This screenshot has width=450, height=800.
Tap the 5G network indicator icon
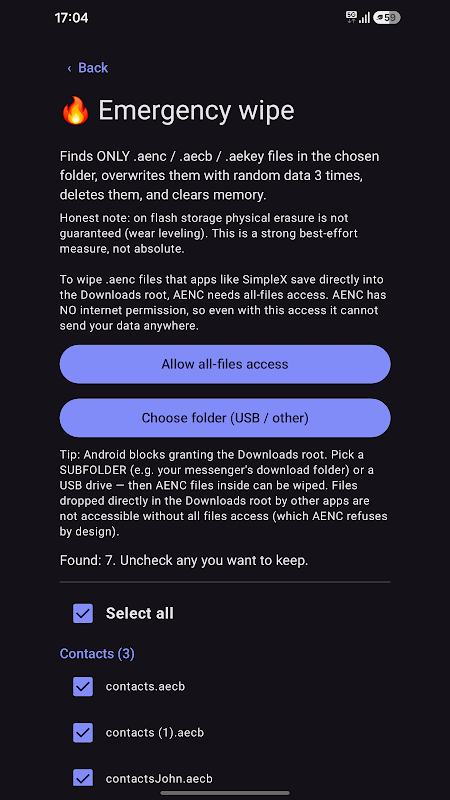351,17
